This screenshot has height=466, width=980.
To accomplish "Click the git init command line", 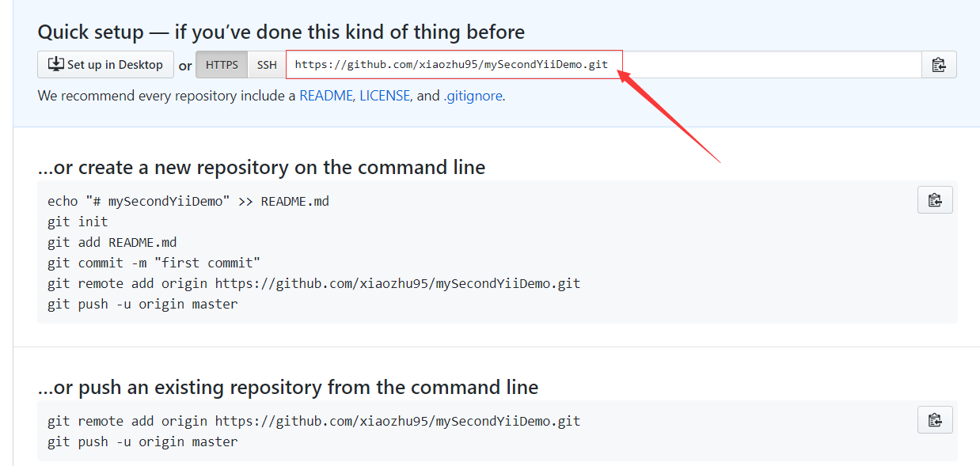I will click(78, 222).
